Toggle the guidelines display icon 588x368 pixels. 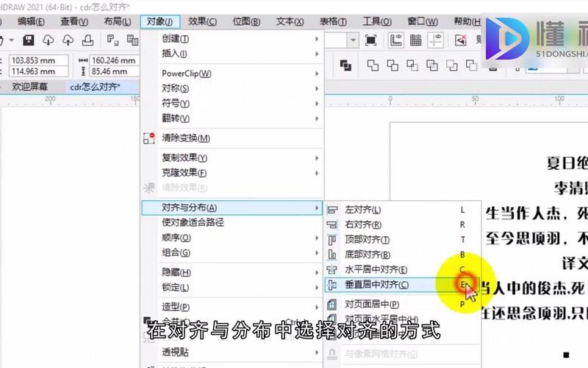click(435, 40)
